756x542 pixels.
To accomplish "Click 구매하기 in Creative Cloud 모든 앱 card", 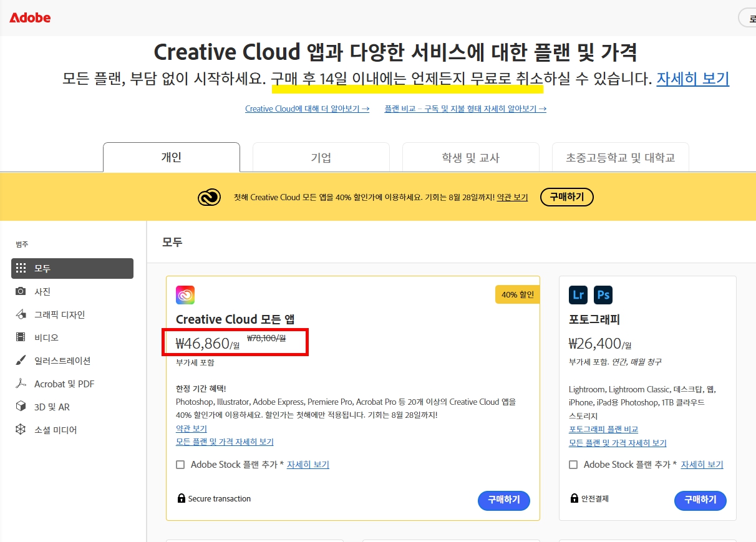I will 504,500.
